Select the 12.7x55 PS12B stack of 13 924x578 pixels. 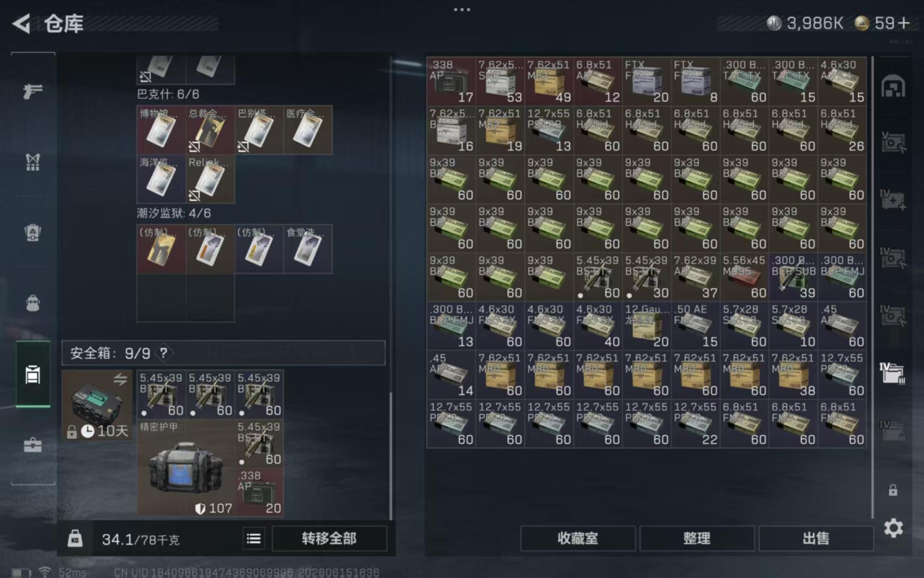point(549,130)
